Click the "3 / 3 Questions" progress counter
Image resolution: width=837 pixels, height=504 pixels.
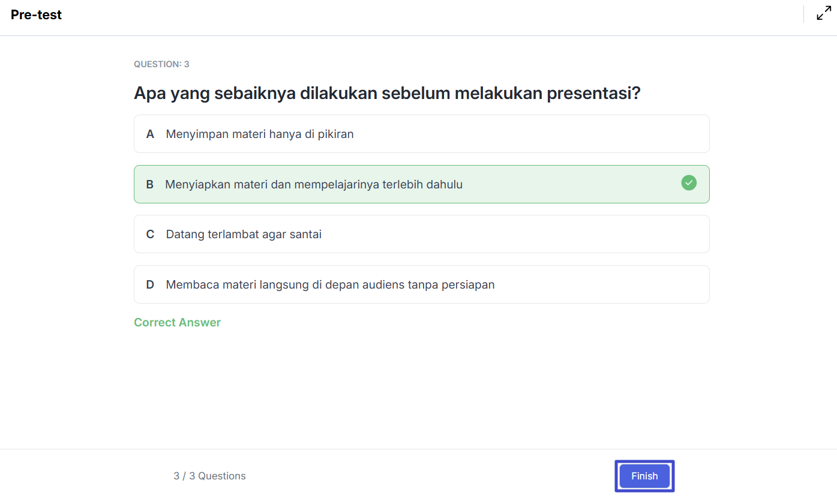(x=209, y=476)
